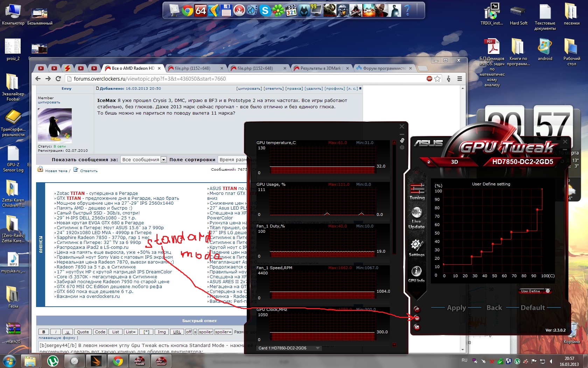The image size is (588, 368).
Task: Open the floppy disk icon in the dock
Action: tap(226, 11)
